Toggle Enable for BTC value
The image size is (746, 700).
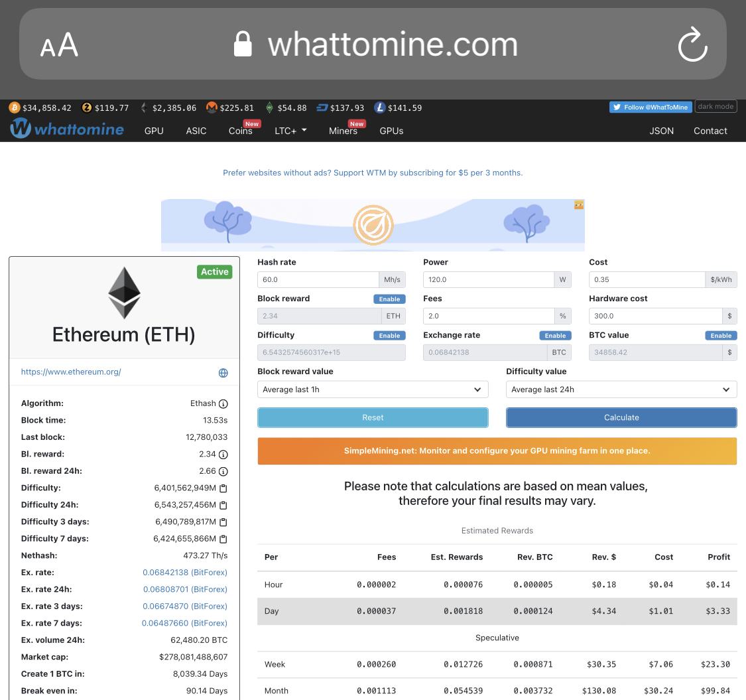pyautogui.click(x=721, y=336)
